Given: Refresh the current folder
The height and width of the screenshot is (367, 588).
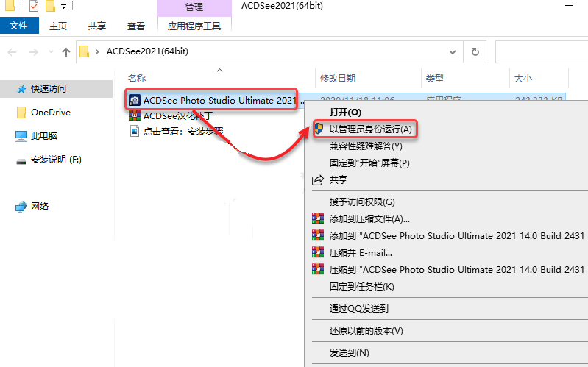Looking at the screenshot, I should click(475, 52).
